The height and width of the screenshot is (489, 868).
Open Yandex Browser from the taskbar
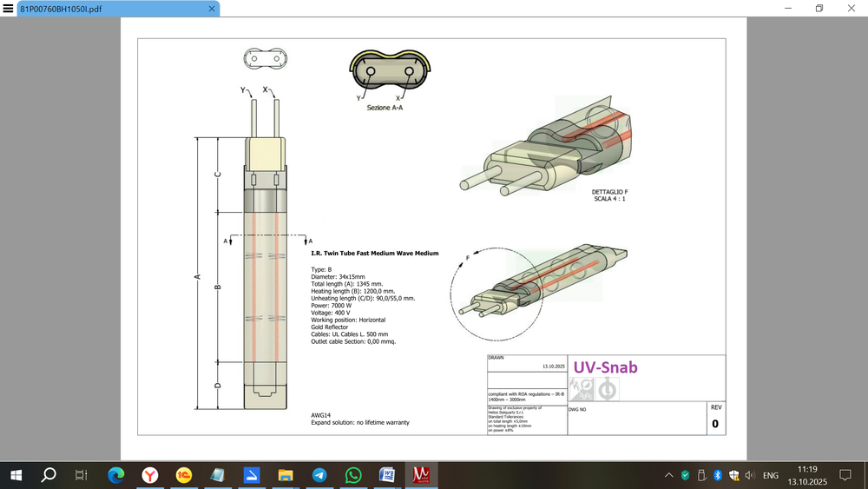click(150, 474)
